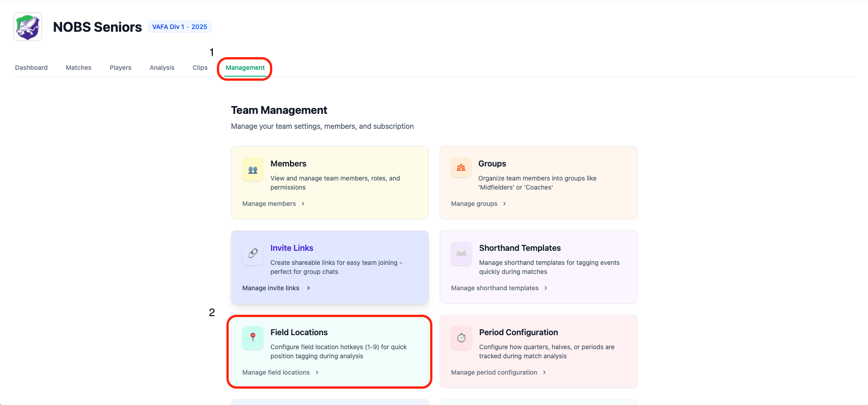The width and height of the screenshot is (868, 405).
Task: Open Manage shorthand templates link
Action: click(x=495, y=288)
